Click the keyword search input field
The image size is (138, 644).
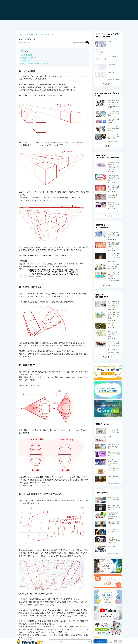pyautogui.click(x=70, y=641)
